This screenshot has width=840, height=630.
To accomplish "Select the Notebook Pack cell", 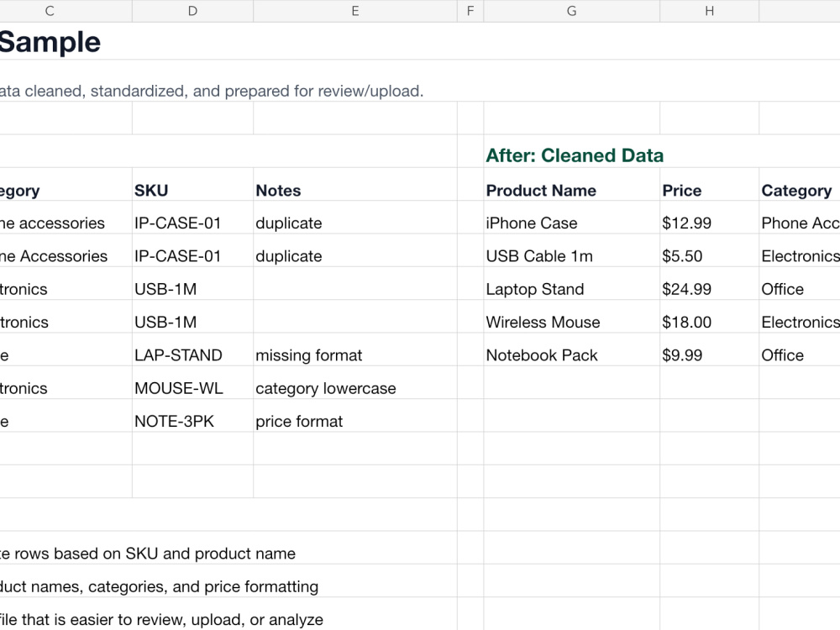I will coord(571,355).
